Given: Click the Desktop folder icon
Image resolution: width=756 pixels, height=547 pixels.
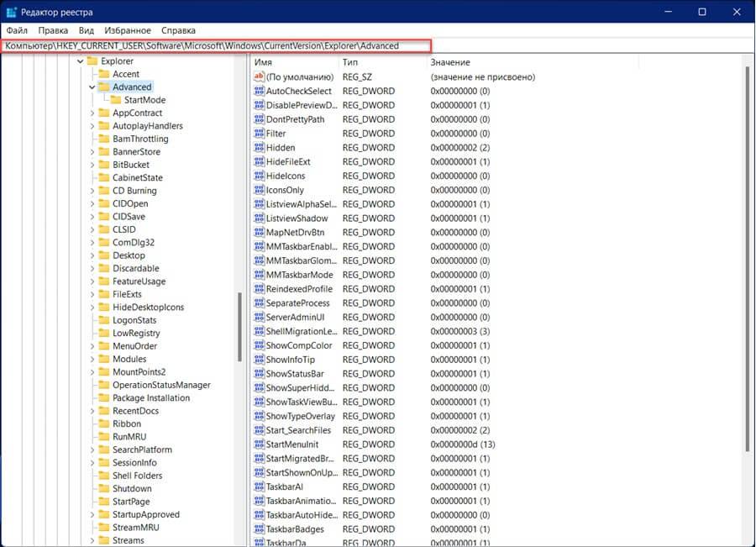Looking at the screenshot, I should coord(103,255).
